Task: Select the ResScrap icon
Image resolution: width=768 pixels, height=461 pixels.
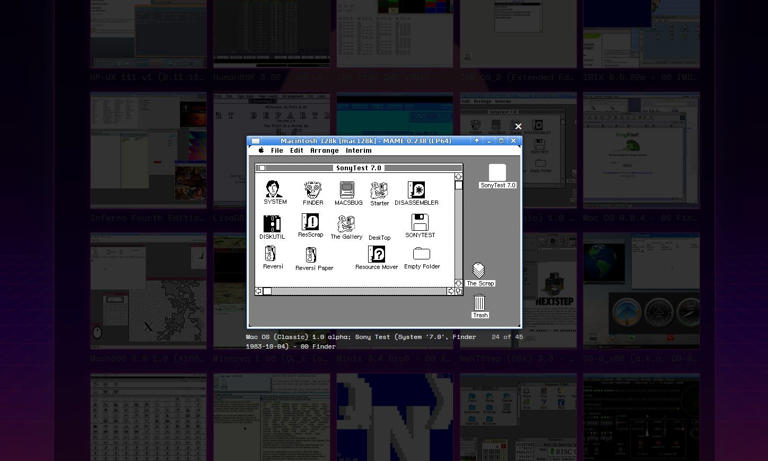Action: point(310,222)
